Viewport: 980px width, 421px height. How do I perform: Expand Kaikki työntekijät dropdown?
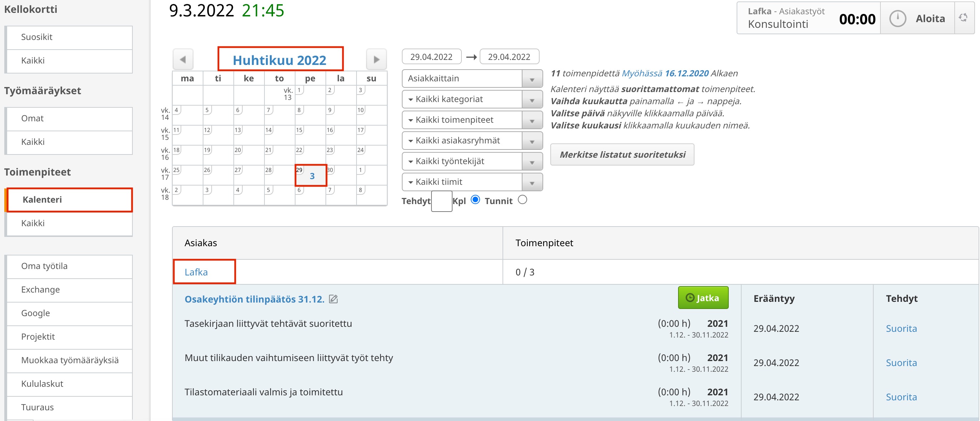(472, 162)
